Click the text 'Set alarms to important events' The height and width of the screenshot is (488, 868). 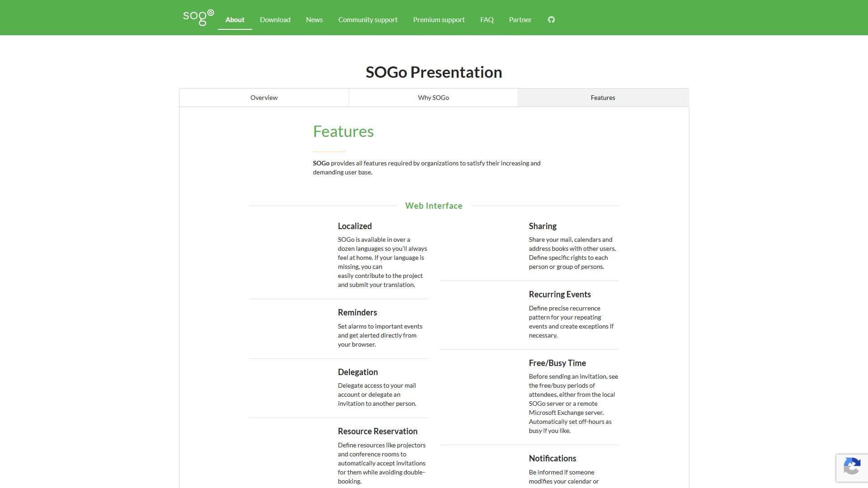click(380, 326)
